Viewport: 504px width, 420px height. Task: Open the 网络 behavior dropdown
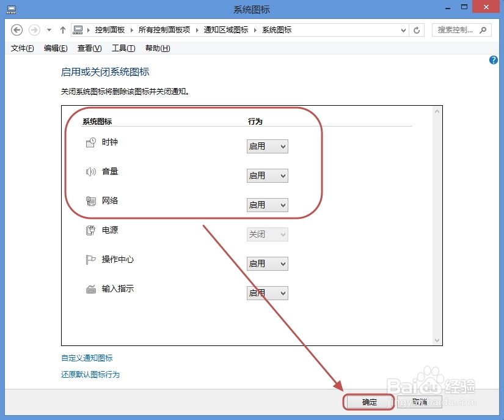(x=268, y=205)
